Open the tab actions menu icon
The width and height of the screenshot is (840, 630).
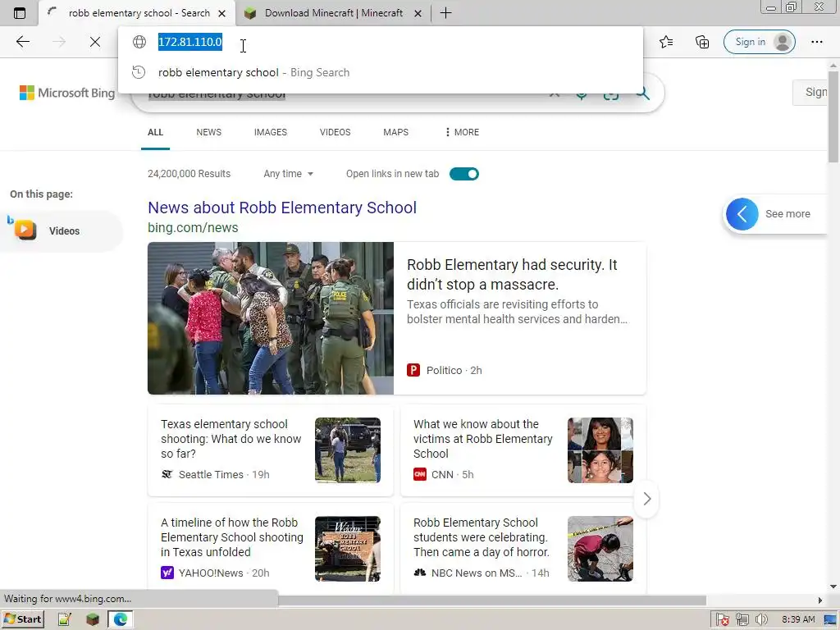20,13
